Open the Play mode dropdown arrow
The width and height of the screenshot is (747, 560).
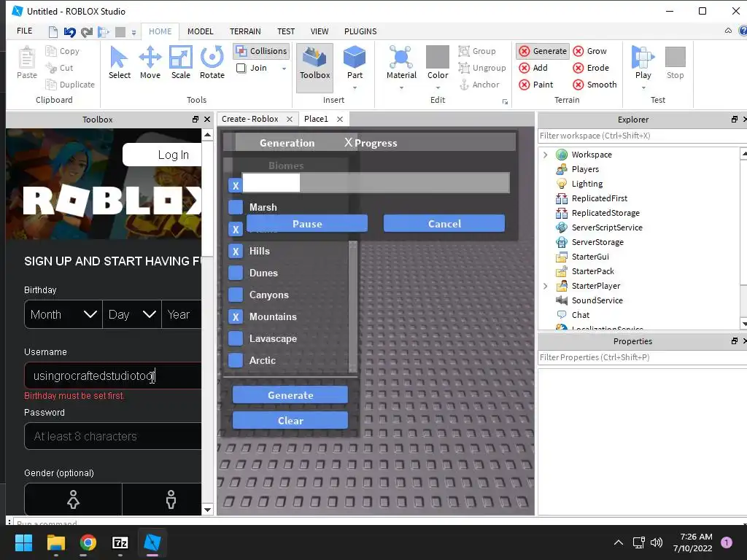(643, 87)
